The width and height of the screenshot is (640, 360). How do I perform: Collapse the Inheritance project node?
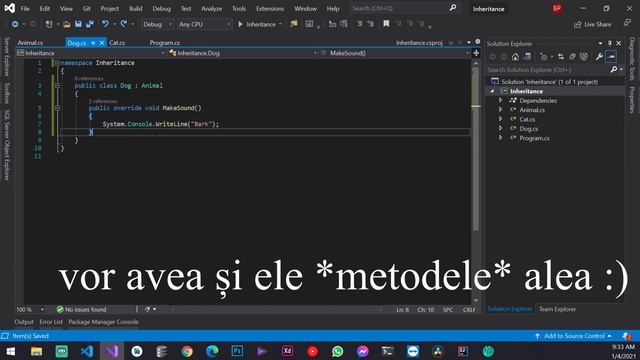click(x=492, y=91)
